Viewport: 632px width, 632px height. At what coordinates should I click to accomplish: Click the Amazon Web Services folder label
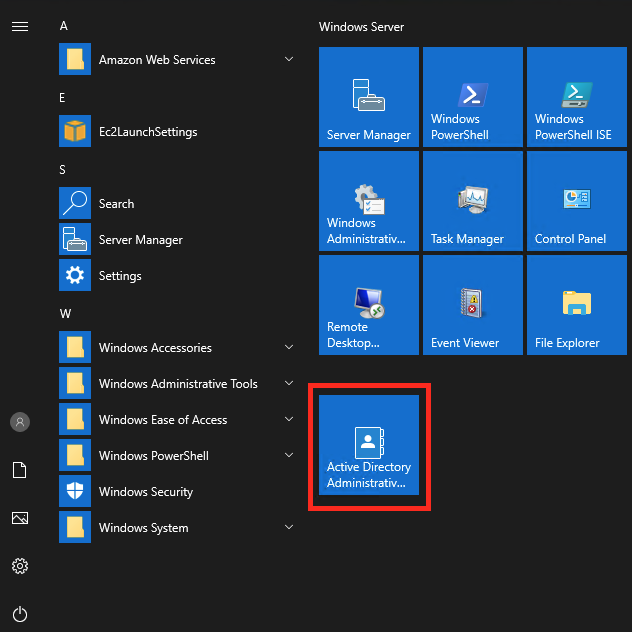(157, 60)
